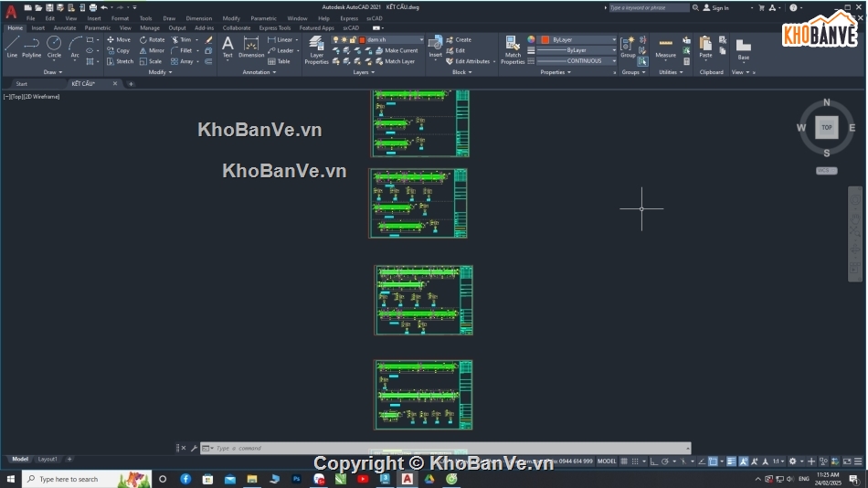Expand the Modify panel

coord(160,72)
